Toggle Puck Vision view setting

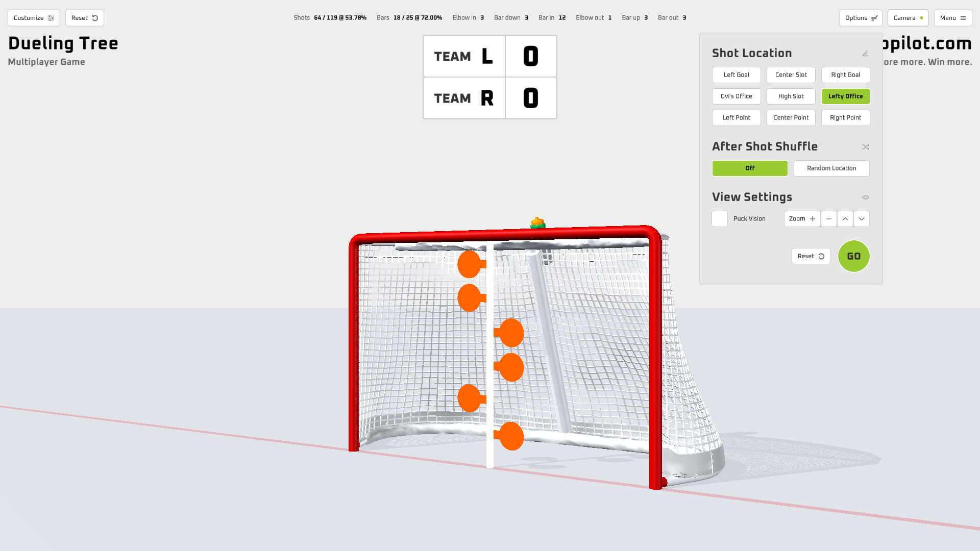[720, 219]
